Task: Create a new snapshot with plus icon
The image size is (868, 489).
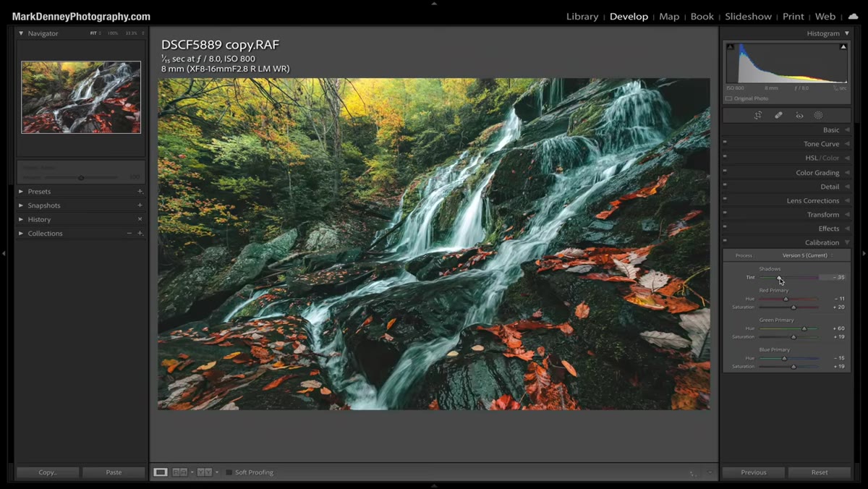Action: (140, 205)
